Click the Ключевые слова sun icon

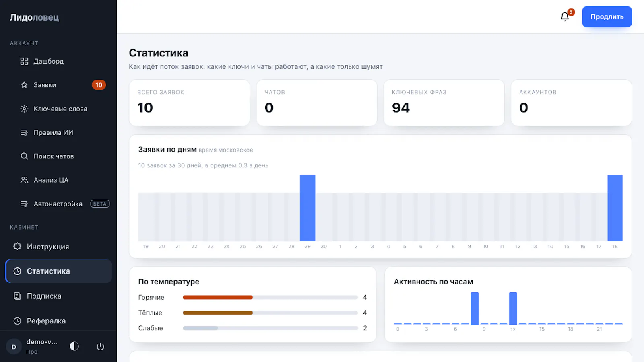pos(24,109)
